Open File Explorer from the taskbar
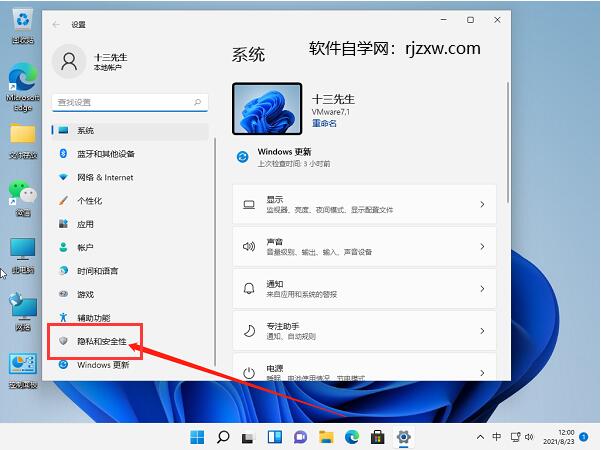 [x=326, y=437]
